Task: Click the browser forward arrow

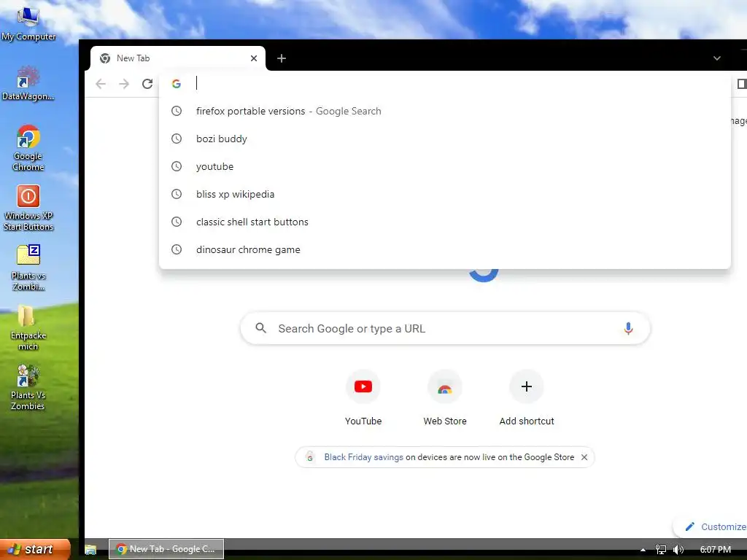Action: [x=124, y=84]
